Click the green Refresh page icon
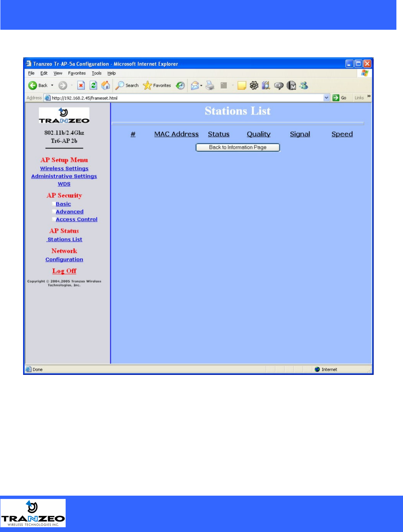Screen dimensions: 403x532 (x=94, y=86)
